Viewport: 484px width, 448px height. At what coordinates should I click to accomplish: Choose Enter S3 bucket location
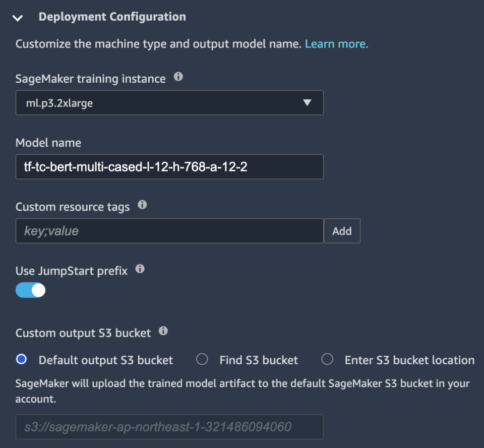point(327,359)
